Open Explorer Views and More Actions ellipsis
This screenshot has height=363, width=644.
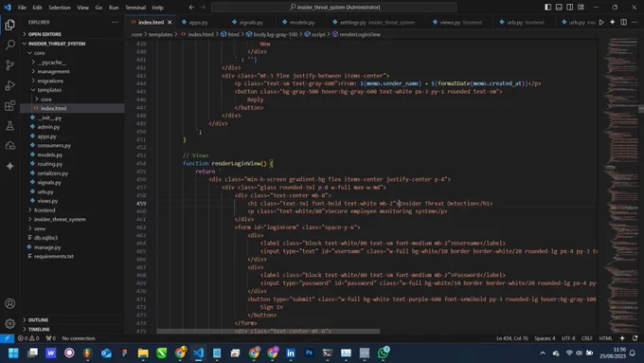(x=115, y=22)
